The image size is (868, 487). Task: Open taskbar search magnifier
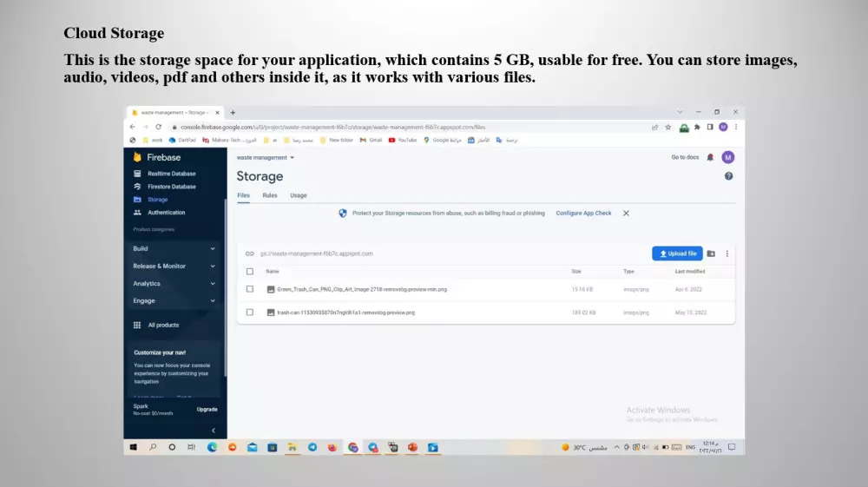pos(153,447)
